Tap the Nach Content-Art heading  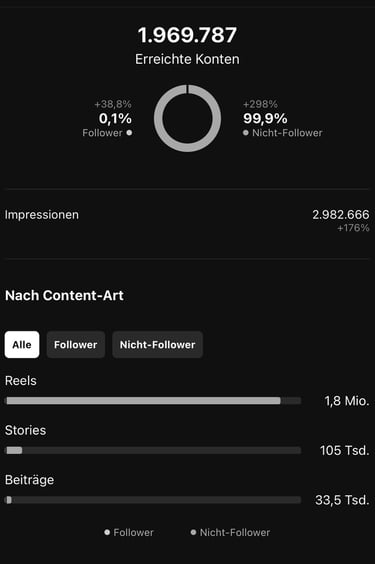(64, 296)
